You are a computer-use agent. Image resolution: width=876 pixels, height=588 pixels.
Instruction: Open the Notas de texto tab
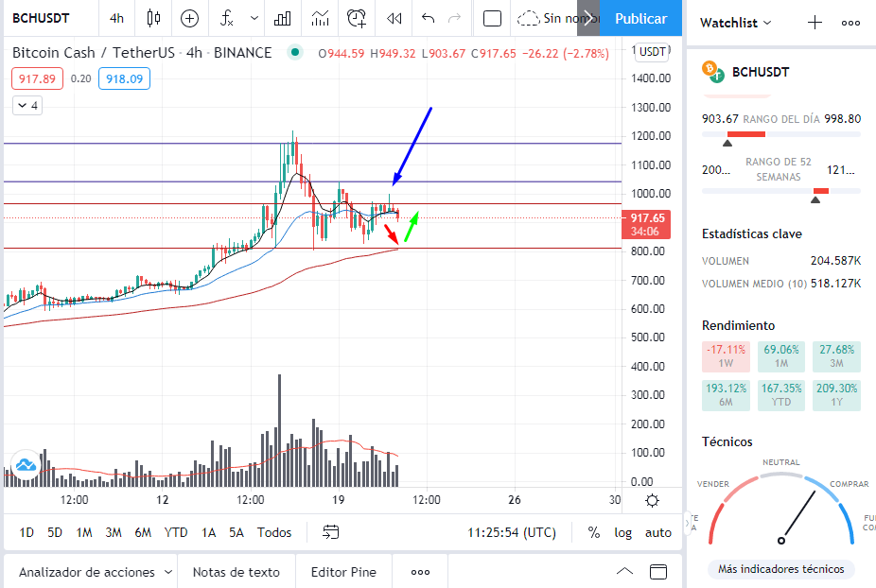pos(237,572)
